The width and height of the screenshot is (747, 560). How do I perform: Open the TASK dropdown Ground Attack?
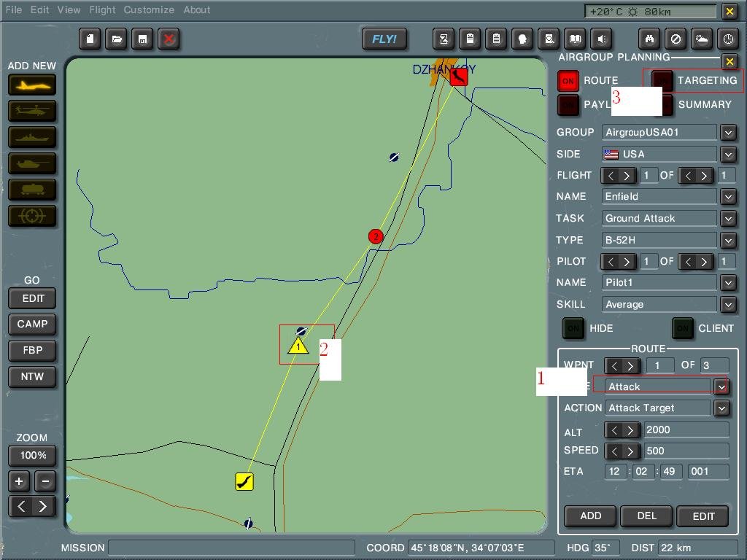point(728,219)
